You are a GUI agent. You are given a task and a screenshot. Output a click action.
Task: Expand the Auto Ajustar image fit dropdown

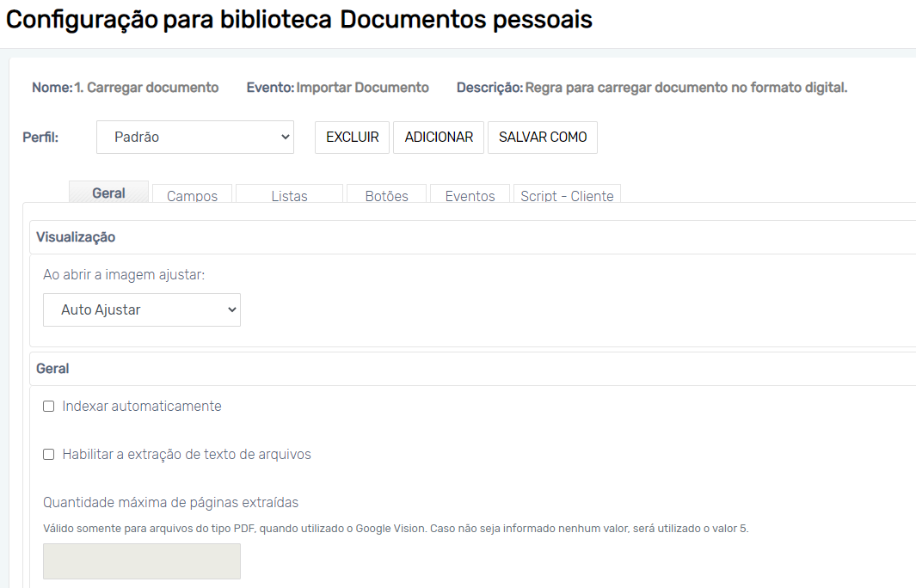(142, 310)
